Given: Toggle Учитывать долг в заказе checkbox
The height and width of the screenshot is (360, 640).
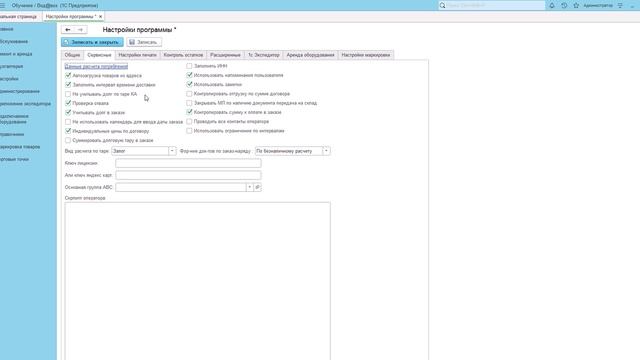Looking at the screenshot, I should 68,112.
